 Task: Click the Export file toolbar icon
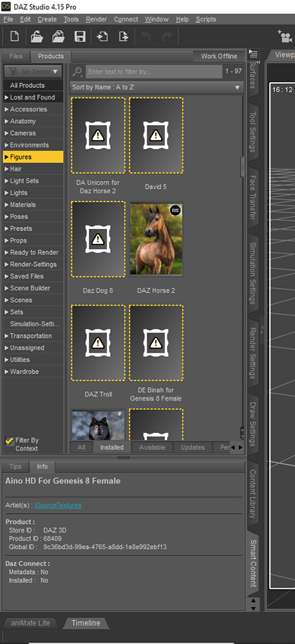tap(123, 36)
